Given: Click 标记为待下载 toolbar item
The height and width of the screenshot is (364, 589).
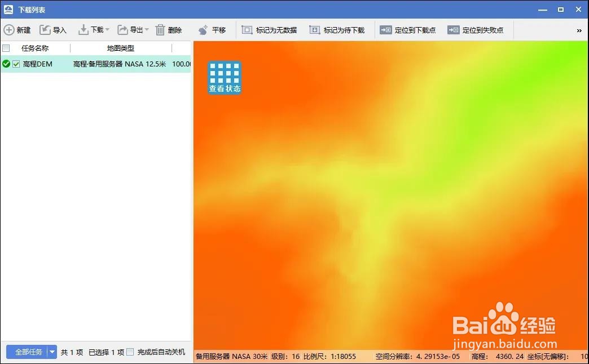Looking at the screenshot, I should 337,30.
